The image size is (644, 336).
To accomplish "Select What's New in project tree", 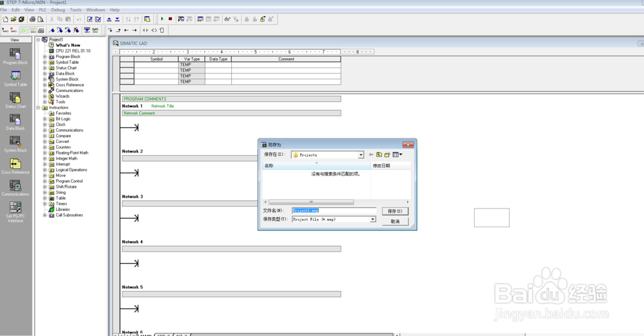I will (x=68, y=45).
